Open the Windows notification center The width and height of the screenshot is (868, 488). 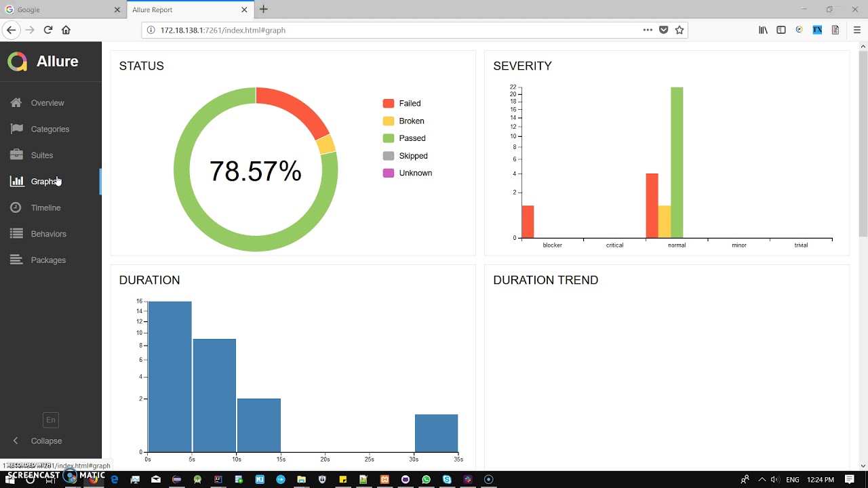(x=850, y=479)
